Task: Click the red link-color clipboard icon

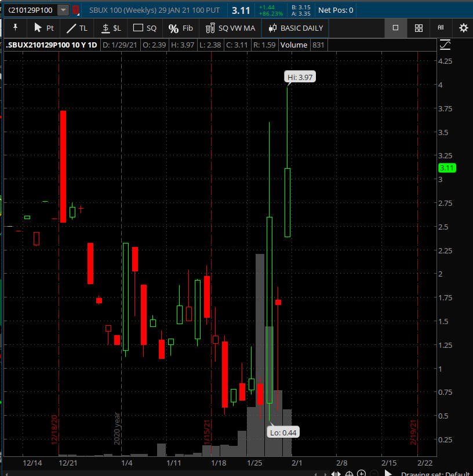Action: click(75, 10)
